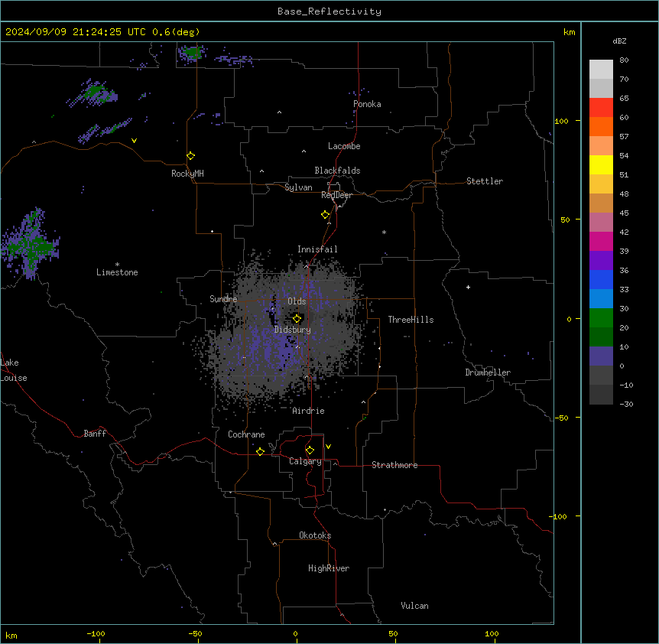The height and width of the screenshot is (644, 659).
Task: Click the Strathmore label
Action: pos(394,465)
